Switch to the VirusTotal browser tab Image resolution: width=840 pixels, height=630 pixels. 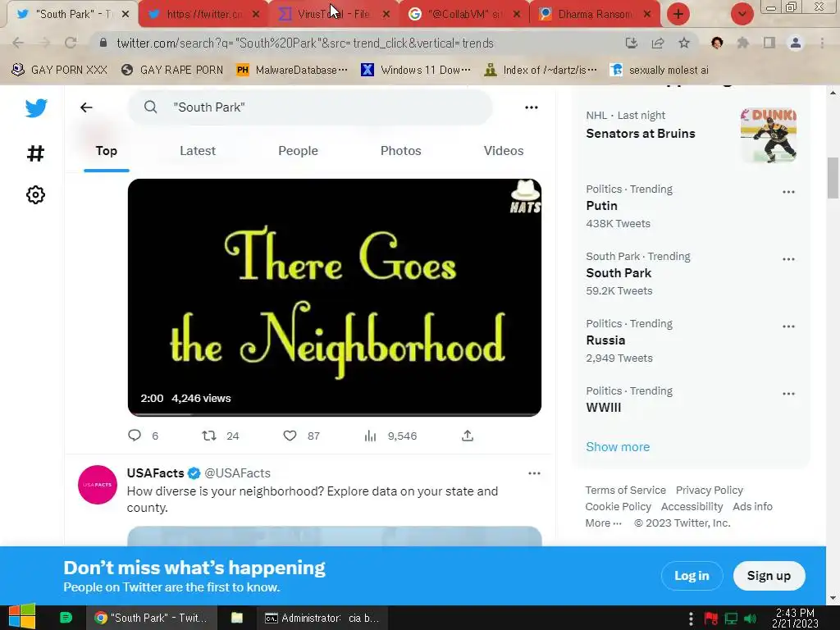click(332, 15)
